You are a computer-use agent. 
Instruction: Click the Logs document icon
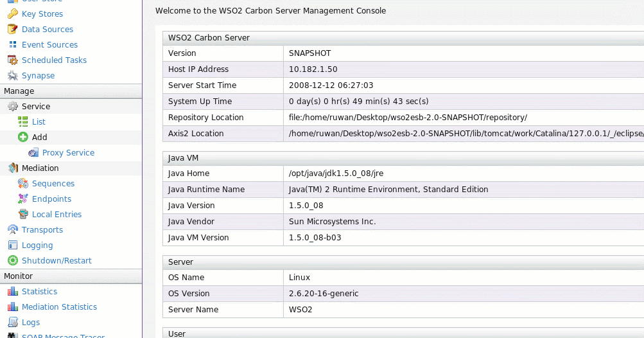[x=13, y=323]
